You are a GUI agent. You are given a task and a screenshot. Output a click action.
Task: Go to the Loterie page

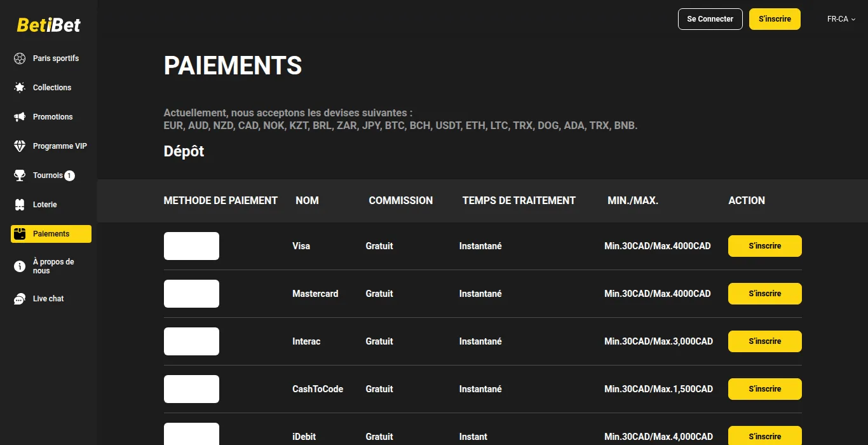(x=51, y=205)
